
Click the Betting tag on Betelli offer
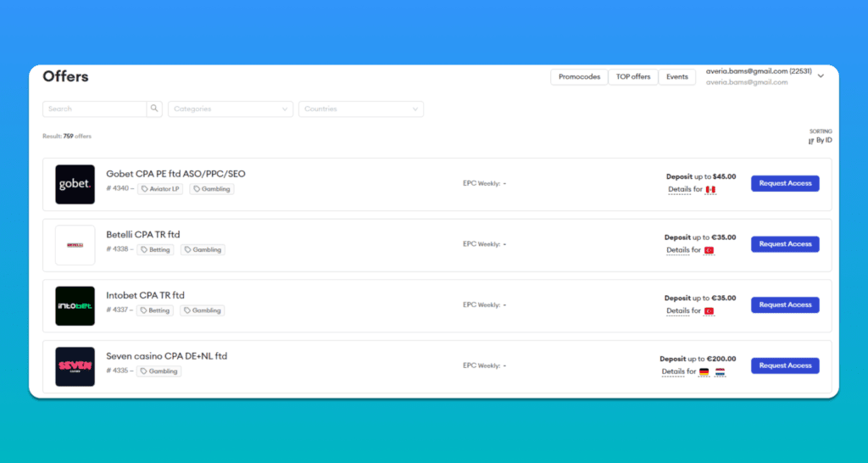click(155, 250)
